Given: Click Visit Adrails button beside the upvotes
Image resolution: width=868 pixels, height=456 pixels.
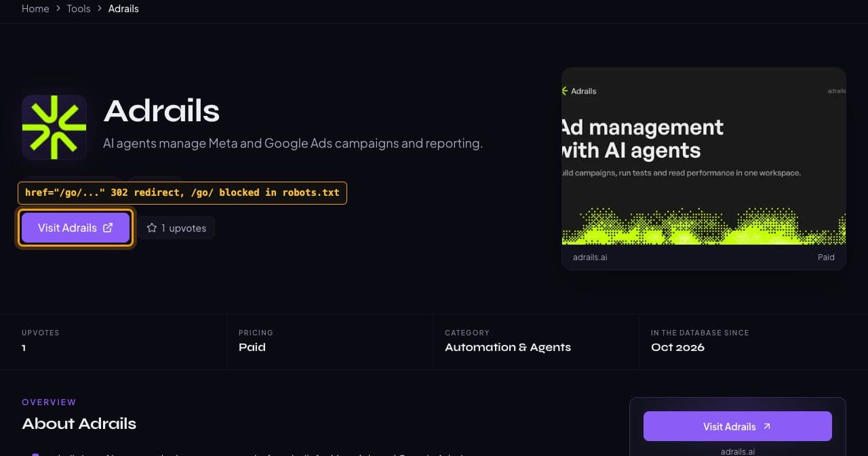Looking at the screenshot, I should pos(75,228).
